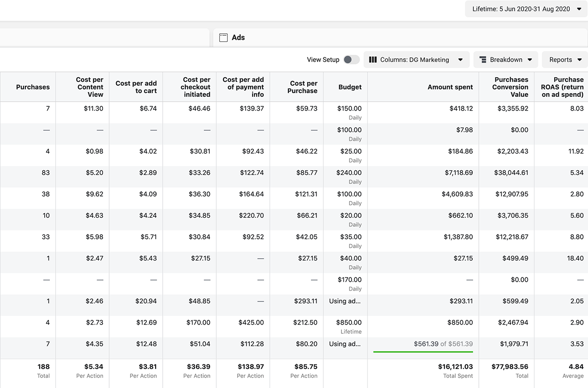Click the green spend progress bar
Viewport: 588px width, 388px height.
[x=423, y=351]
